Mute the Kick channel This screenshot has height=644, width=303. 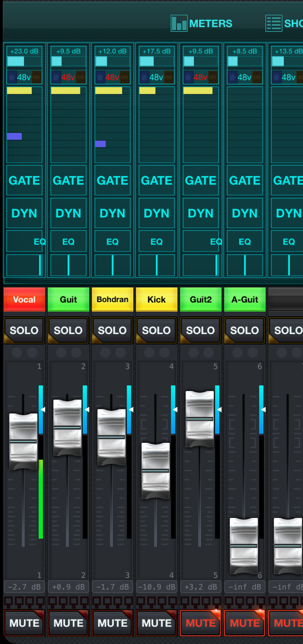pyautogui.click(x=157, y=623)
